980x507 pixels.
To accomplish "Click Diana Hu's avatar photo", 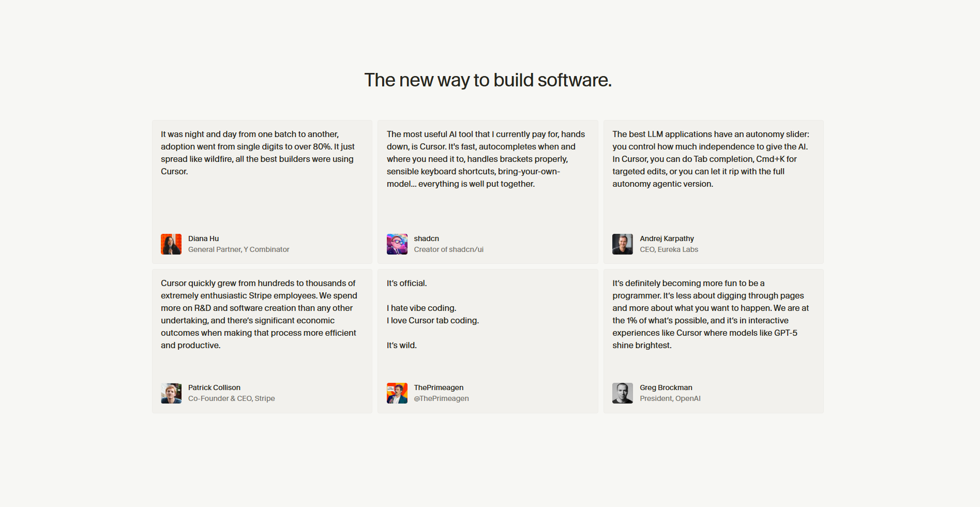I will point(171,244).
